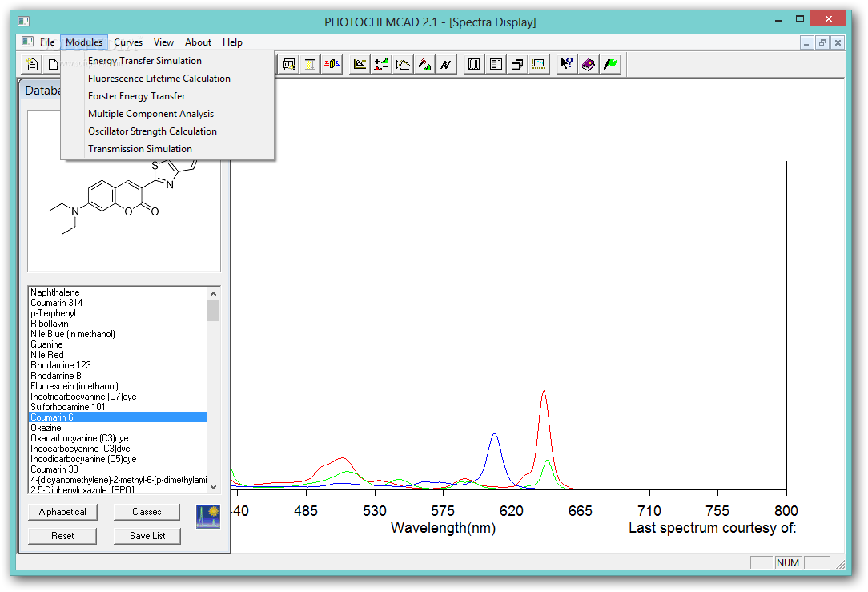Click the plus-minus curves toolbar icon

(x=381, y=65)
